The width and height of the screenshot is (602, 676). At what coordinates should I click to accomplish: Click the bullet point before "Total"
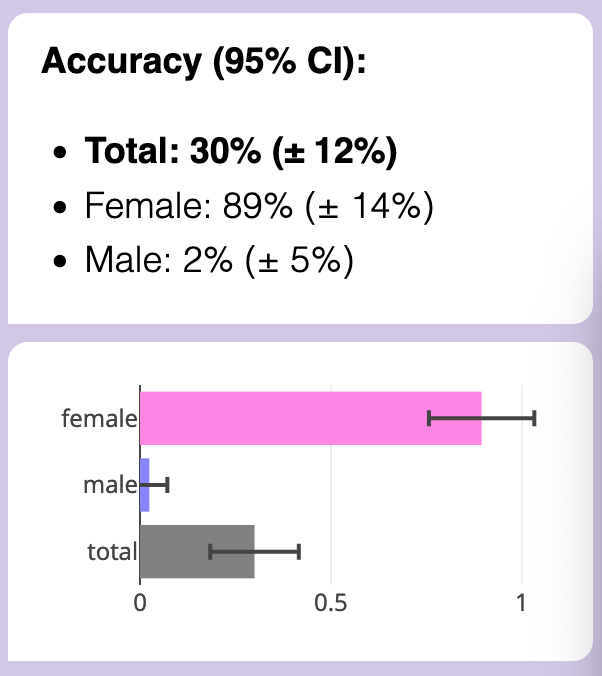pyautogui.click(x=63, y=153)
